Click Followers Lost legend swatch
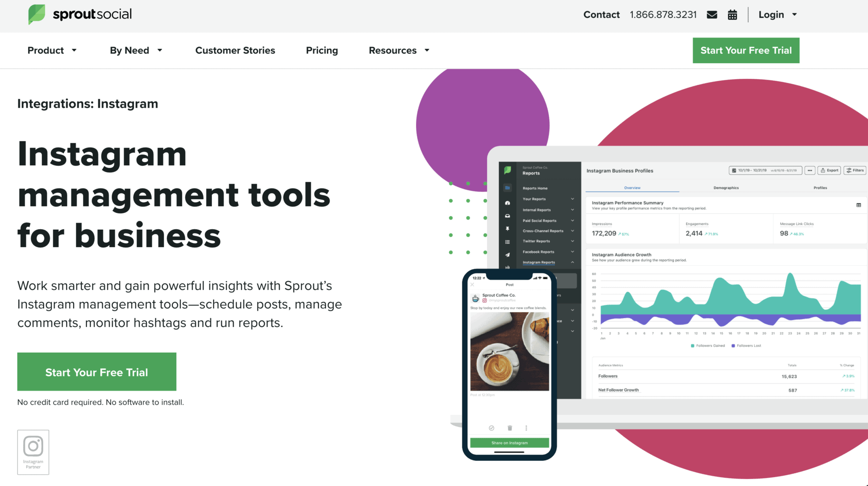The width and height of the screenshot is (868, 486). [733, 346]
